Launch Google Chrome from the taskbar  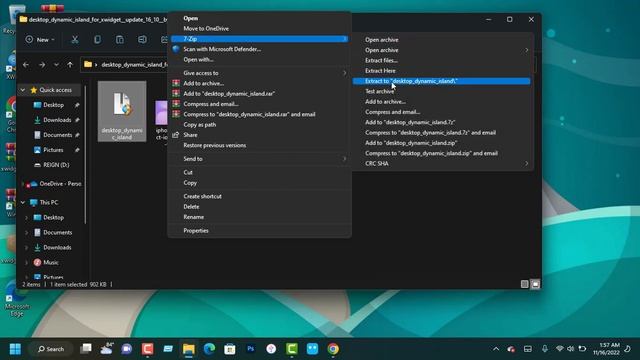333,349
